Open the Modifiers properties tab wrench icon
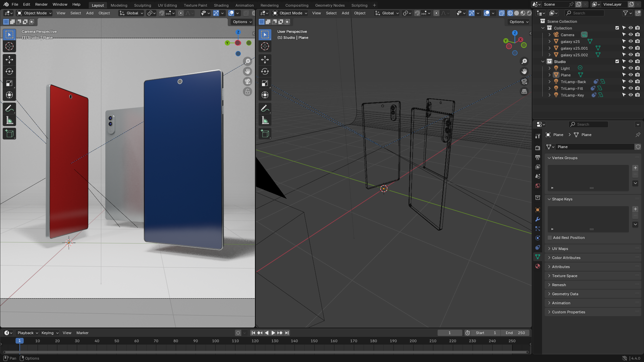This screenshot has height=362, width=644. tap(538, 219)
